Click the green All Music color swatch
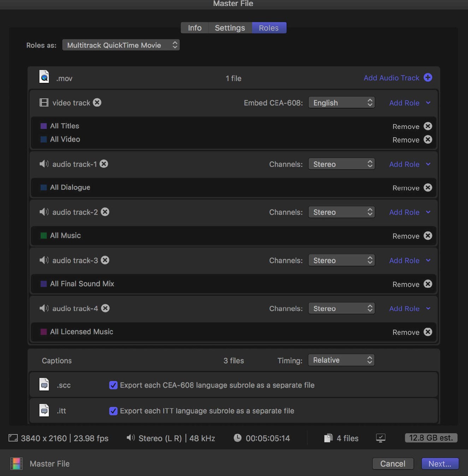This screenshot has height=476, width=468. 43,235
